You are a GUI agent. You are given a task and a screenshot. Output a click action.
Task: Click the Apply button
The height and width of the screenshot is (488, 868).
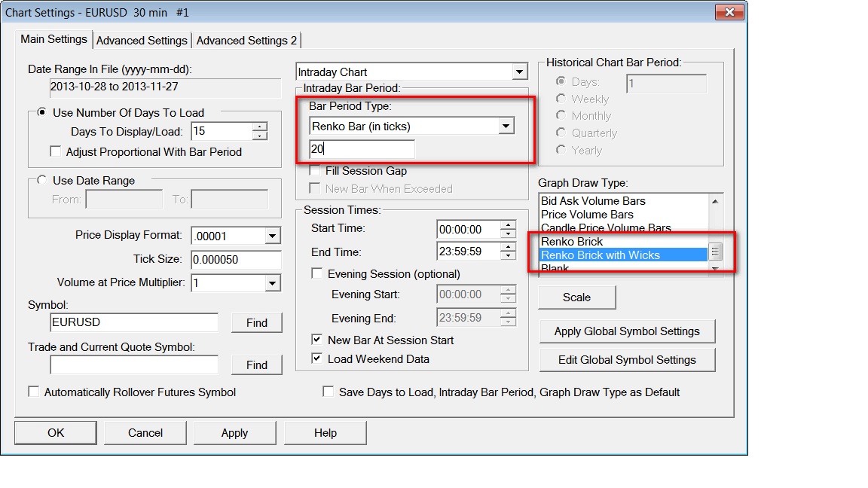coord(235,433)
